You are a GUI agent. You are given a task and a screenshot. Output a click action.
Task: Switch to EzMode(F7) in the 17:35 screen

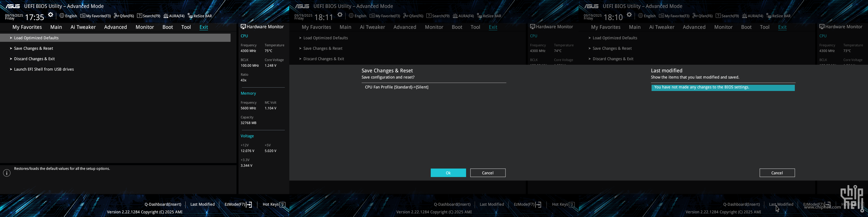238,205
